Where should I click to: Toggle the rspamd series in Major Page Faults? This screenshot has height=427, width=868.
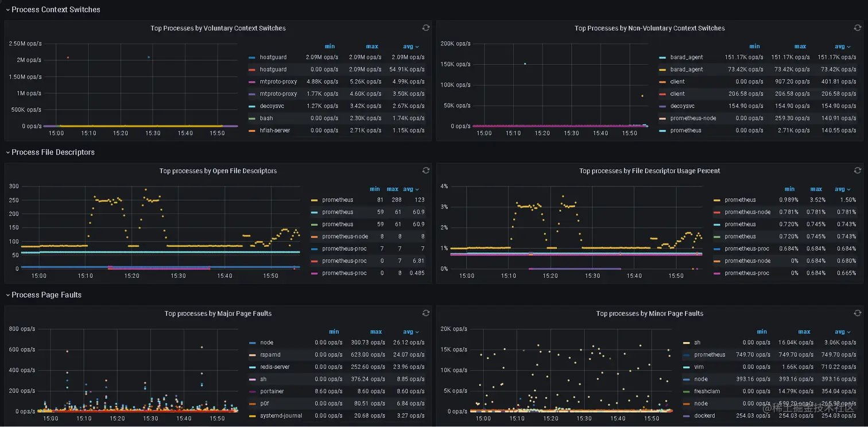(x=270, y=355)
